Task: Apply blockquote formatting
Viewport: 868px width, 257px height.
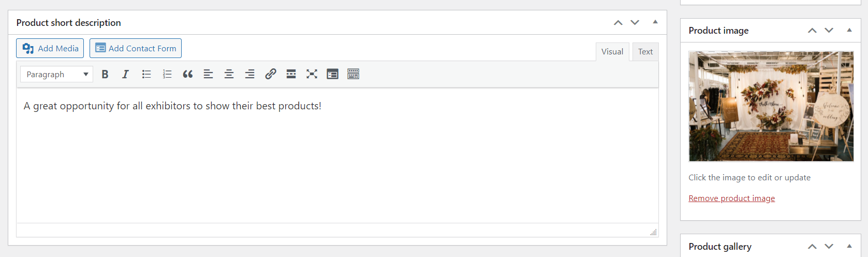Action: pos(188,74)
